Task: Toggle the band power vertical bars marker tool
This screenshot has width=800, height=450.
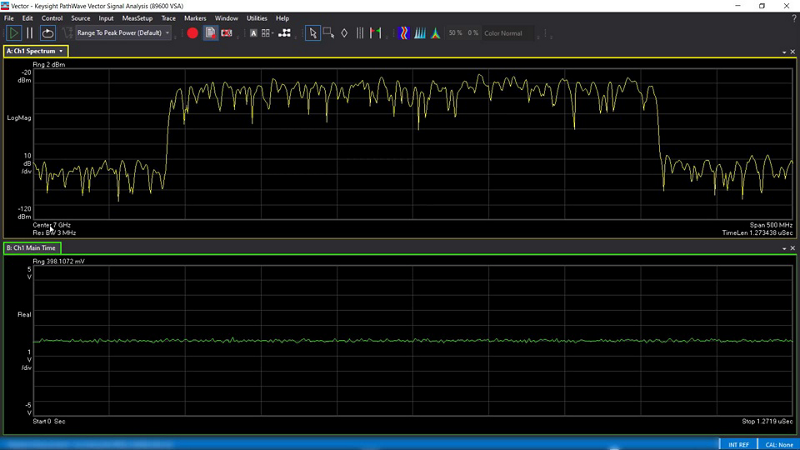Action: pyautogui.click(x=360, y=33)
